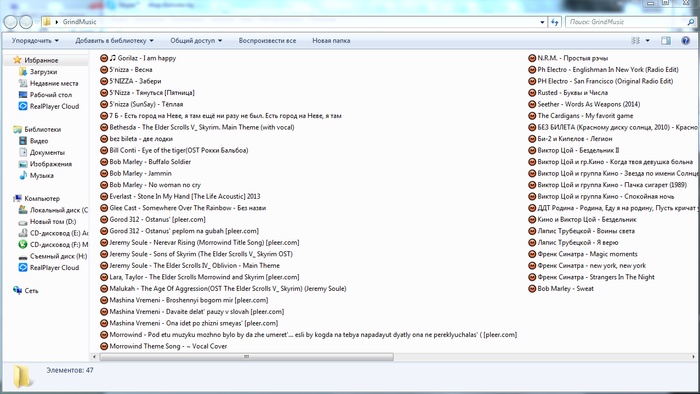
Task: Click the change view icon
Action: (635, 41)
